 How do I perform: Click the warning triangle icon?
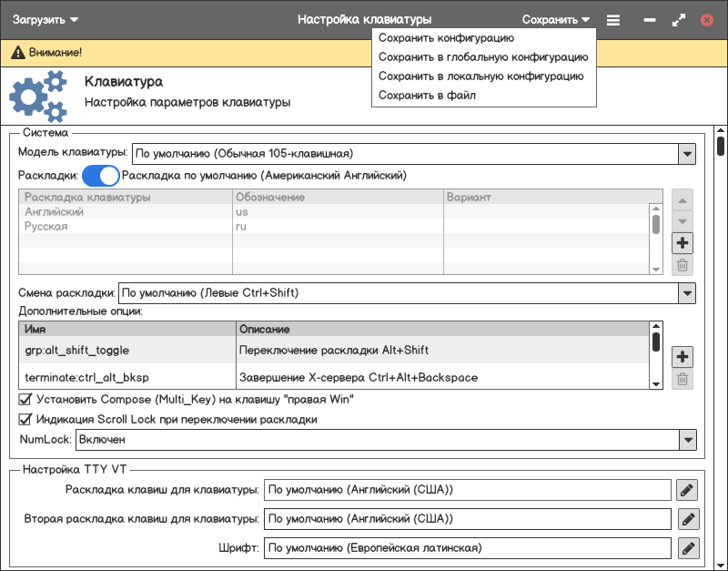pyautogui.click(x=16, y=53)
